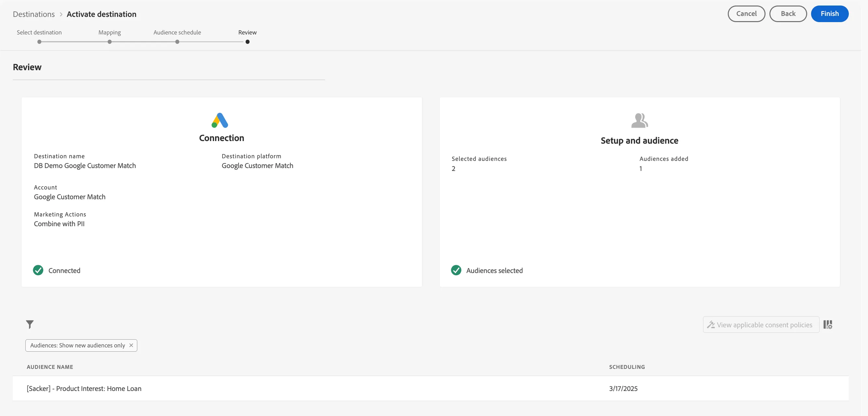Click the Select destination step dot
Image resolution: width=868 pixels, height=416 pixels.
click(x=39, y=42)
